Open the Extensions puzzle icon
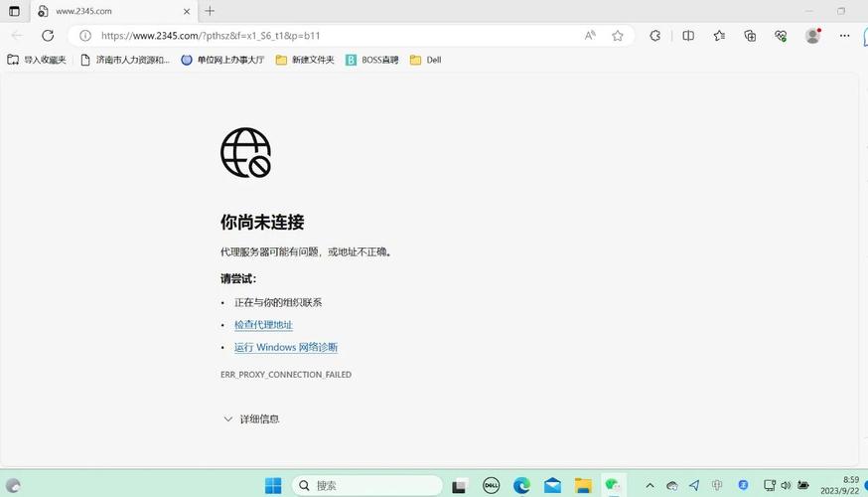 point(655,36)
